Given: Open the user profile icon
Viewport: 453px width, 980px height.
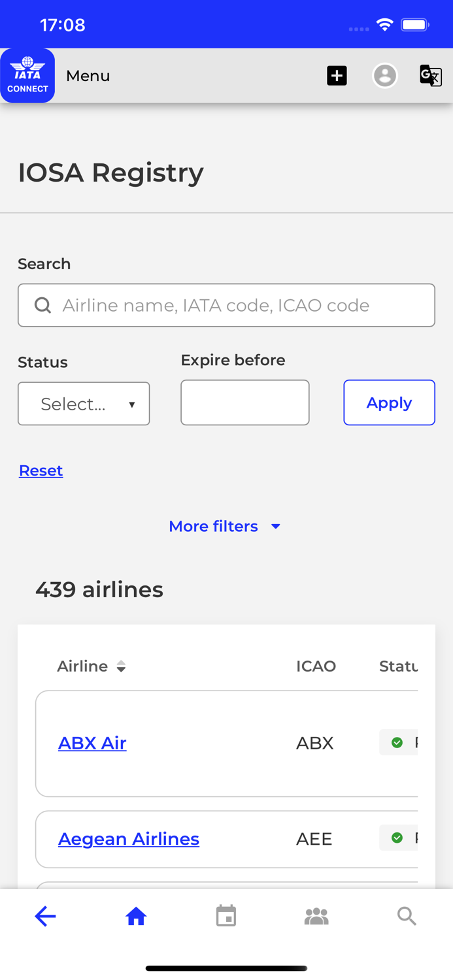Looking at the screenshot, I should (x=385, y=75).
